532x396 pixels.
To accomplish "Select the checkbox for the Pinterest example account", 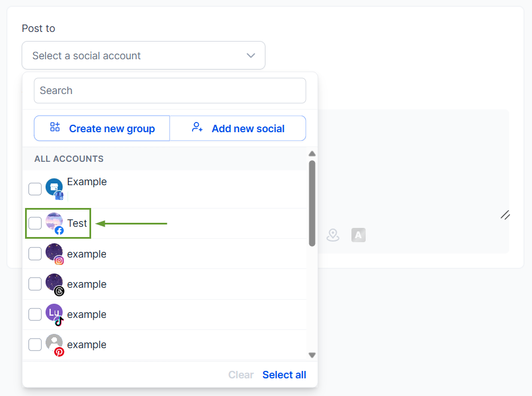I will pos(35,344).
